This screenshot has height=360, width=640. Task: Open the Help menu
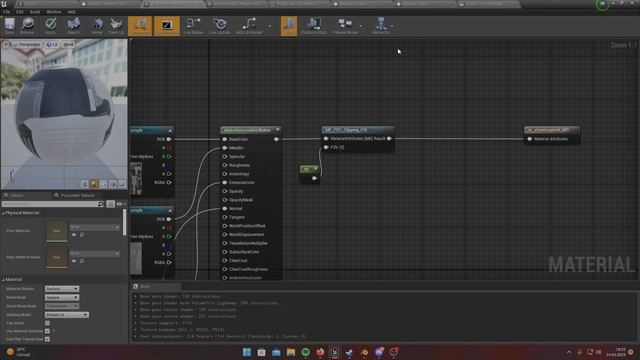(x=71, y=12)
